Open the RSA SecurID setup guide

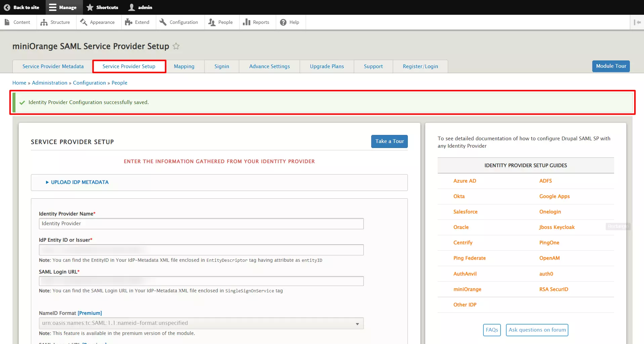(x=554, y=289)
